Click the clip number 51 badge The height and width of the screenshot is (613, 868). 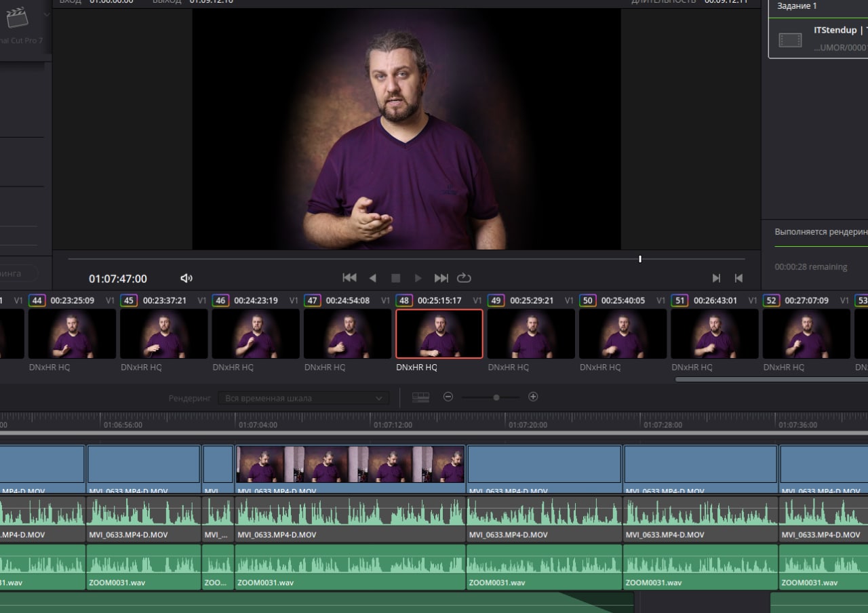679,300
